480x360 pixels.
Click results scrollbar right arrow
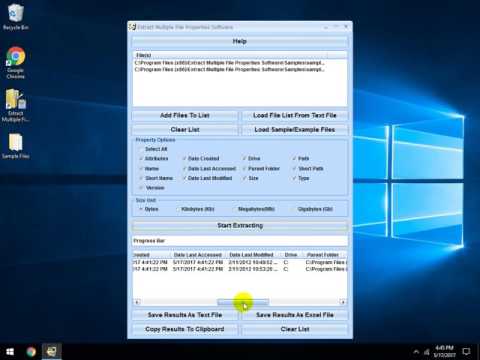[x=343, y=302]
